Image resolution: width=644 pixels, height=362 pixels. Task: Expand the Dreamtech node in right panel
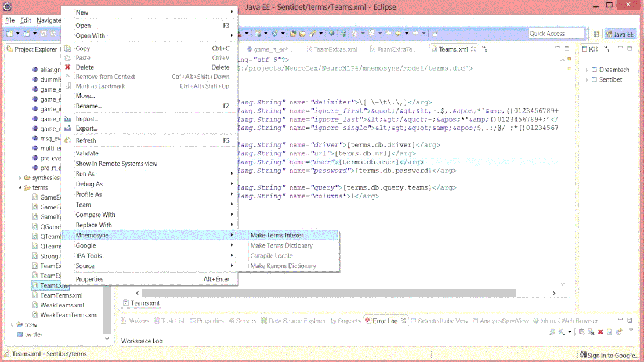click(x=587, y=70)
